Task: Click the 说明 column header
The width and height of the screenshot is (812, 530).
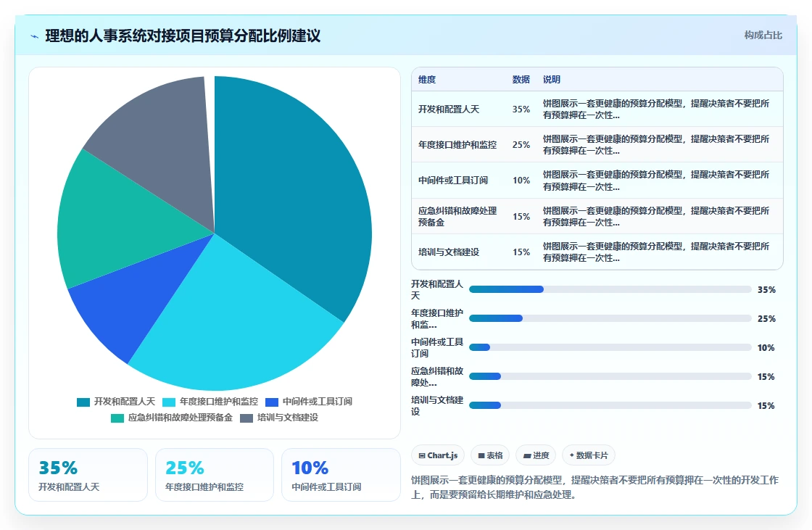Action: pyautogui.click(x=552, y=79)
